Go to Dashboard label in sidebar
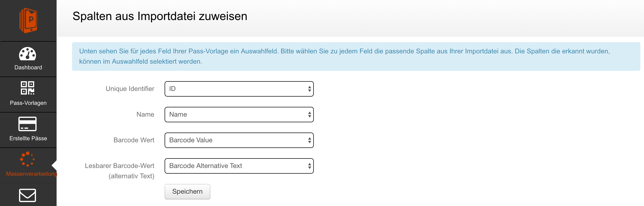This screenshot has width=644, height=206. click(28, 68)
